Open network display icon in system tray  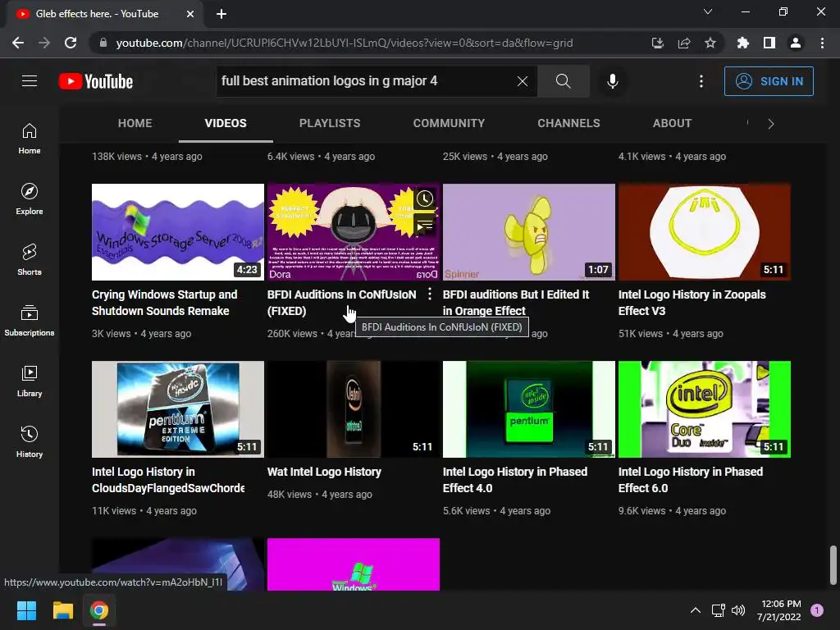[718, 610]
